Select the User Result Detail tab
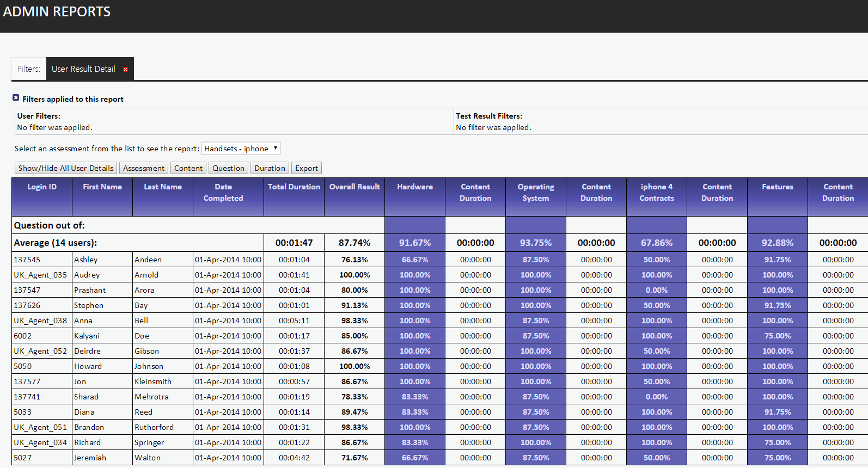The image size is (868, 468). [x=83, y=69]
